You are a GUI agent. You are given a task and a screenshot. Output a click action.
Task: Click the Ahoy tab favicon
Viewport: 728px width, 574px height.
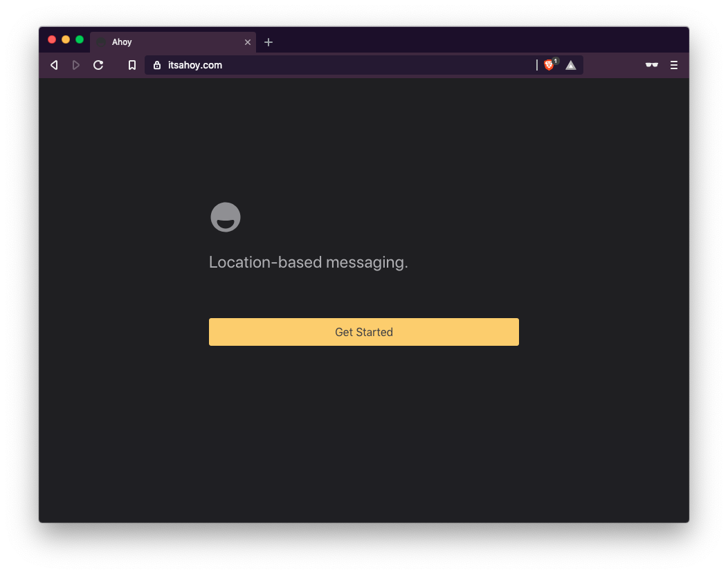click(x=101, y=42)
